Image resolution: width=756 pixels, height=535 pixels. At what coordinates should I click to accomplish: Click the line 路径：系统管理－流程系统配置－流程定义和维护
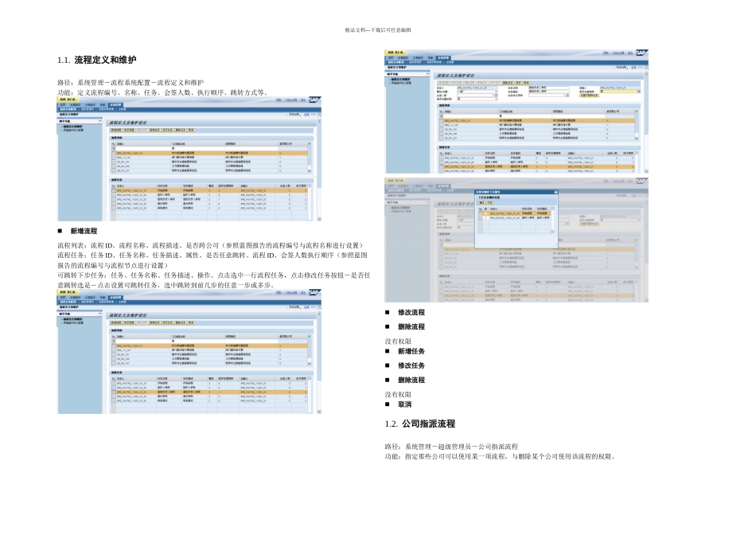pyautogui.click(x=131, y=83)
